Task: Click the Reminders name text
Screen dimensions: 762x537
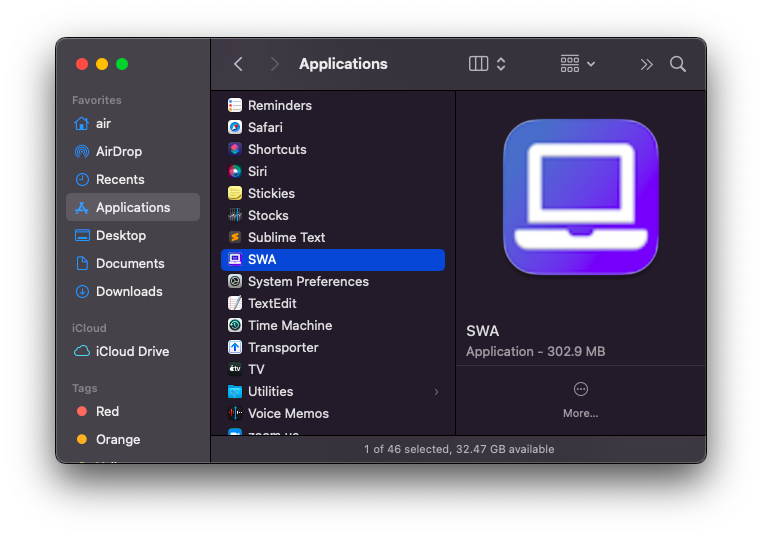Action: pyautogui.click(x=280, y=105)
